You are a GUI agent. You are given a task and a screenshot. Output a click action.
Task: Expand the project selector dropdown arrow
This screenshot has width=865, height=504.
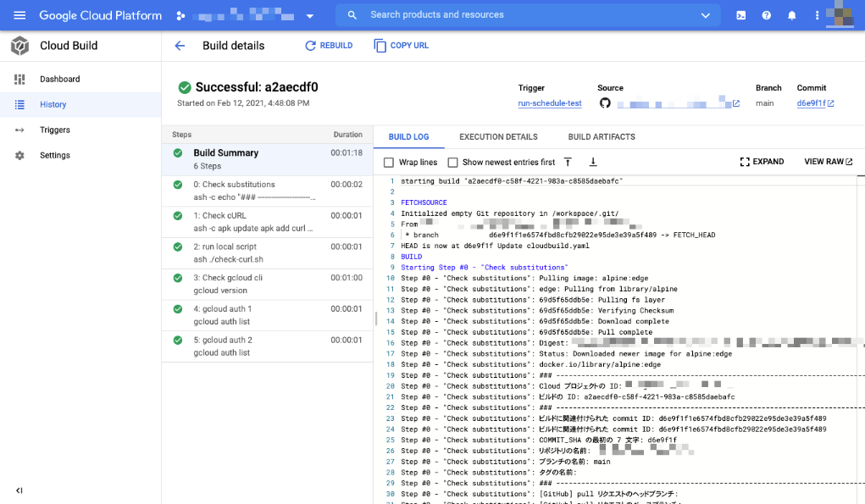[x=310, y=16]
